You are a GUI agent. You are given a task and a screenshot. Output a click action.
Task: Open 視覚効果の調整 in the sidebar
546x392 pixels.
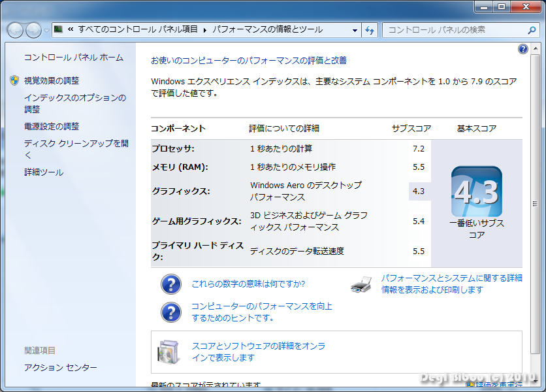[x=52, y=80]
